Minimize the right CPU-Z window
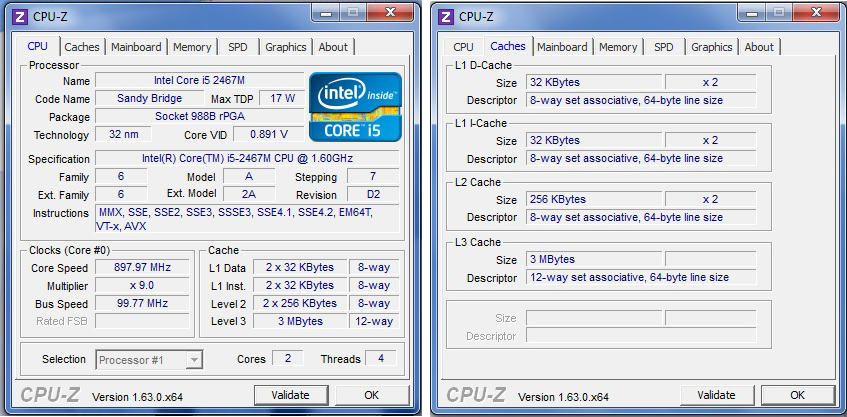The width and height of the screenshot is (847, 417). click(752, 12)
